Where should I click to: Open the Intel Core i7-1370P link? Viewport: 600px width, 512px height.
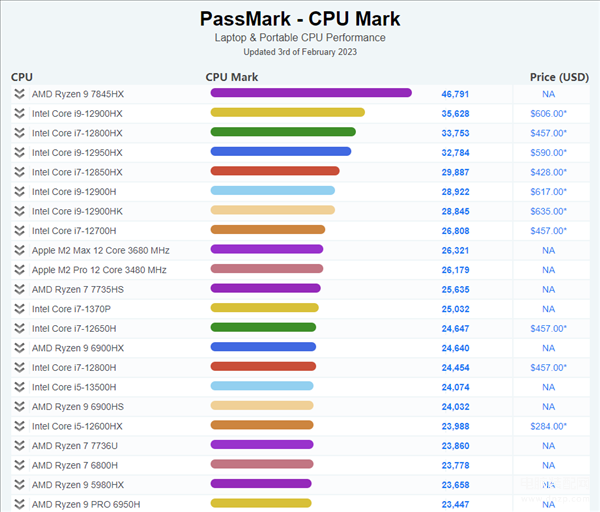click(x=71, y=309)
